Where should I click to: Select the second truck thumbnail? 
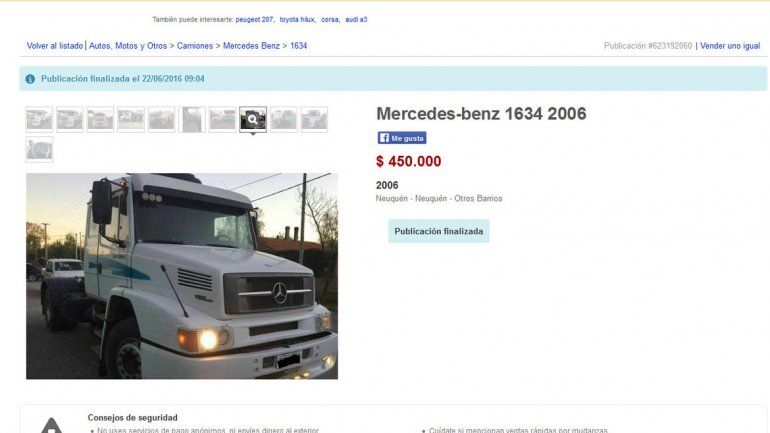[70, 119]
